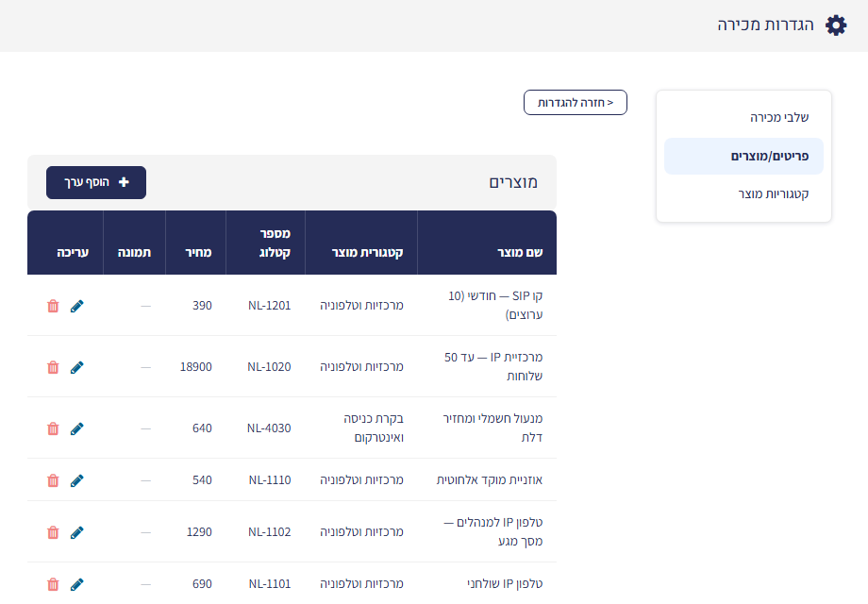The image size is (868, 604).
Task: Delete the product with catalog NL-1110
Action: pyautogui.click(x=53, y=480)
